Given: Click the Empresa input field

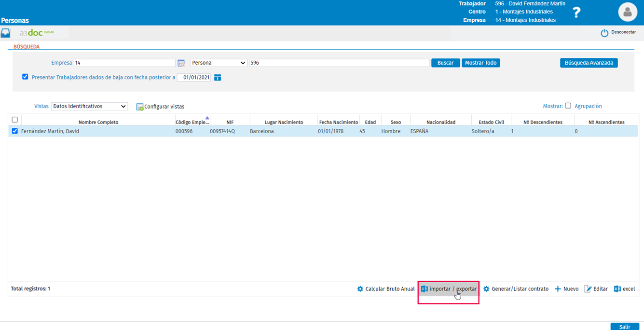Looking at the screenshot, I should 124,63.
